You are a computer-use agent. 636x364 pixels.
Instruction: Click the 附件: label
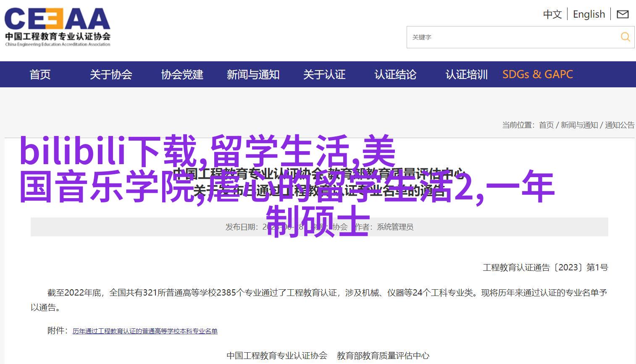click(58, 330)
